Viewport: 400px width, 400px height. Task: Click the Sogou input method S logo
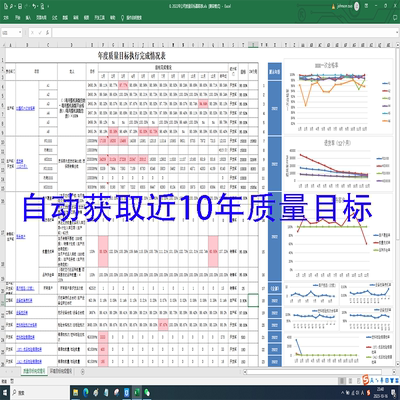[x=366, y=380]
